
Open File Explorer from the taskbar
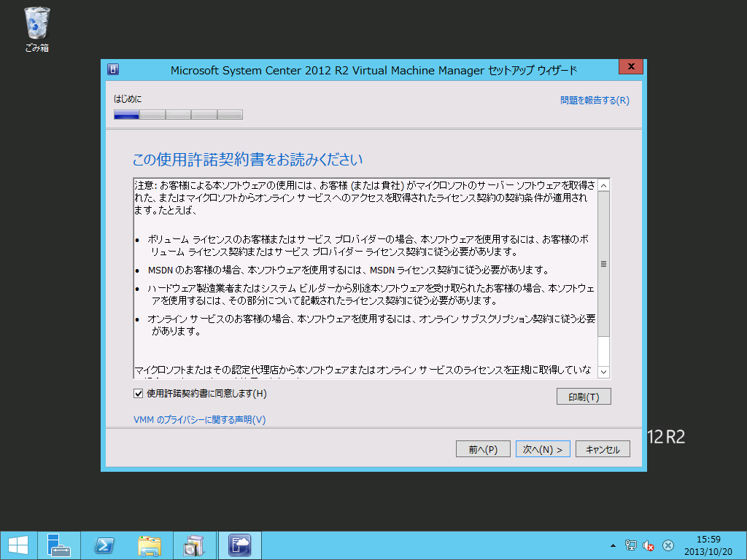(x=150, y=545)
